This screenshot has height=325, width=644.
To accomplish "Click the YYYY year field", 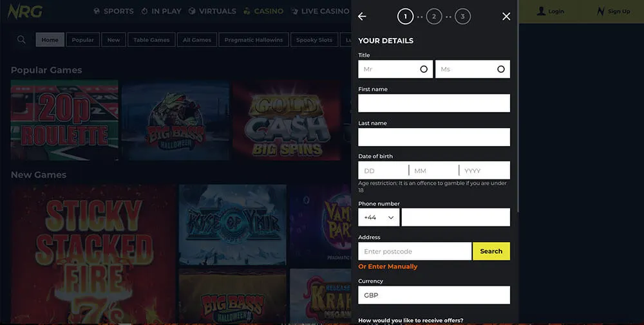I will pos(485,171).
